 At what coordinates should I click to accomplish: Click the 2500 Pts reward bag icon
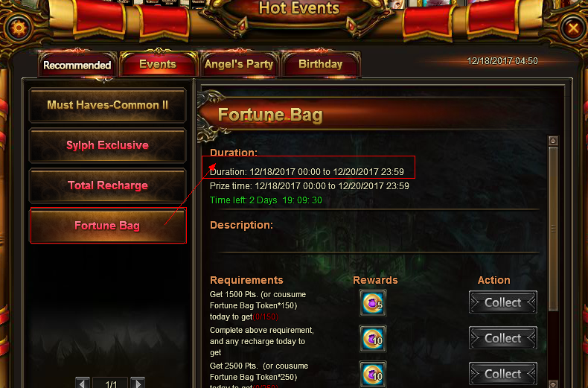point(372,374)
